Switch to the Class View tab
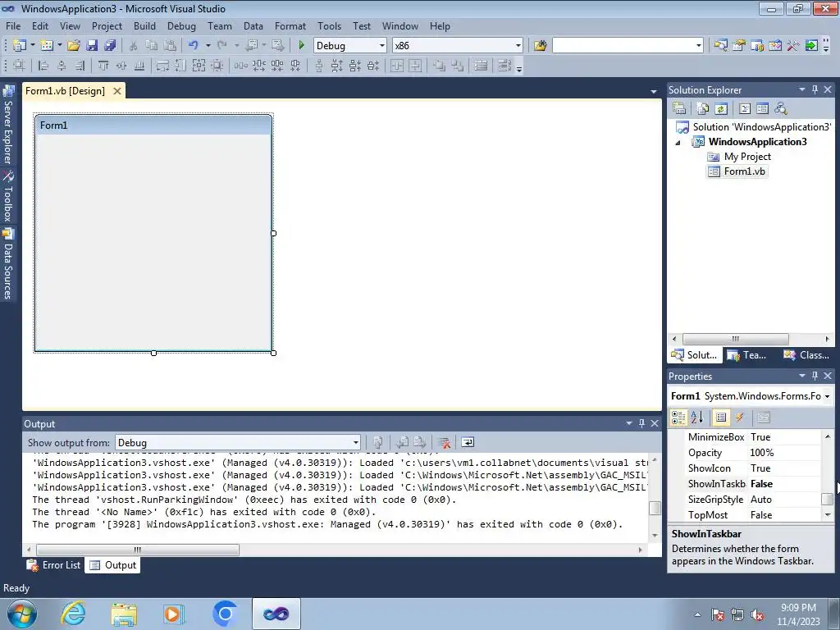Screen dimensions: 840x630 (x=806, y=355)
